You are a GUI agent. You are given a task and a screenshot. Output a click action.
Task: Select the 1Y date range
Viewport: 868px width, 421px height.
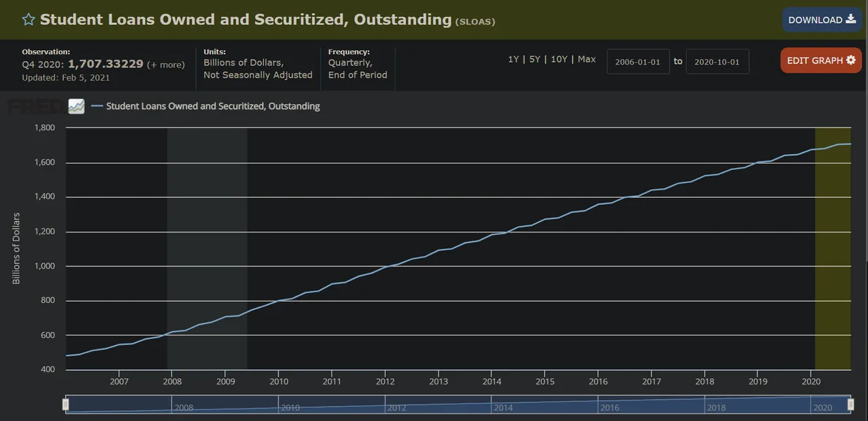coord(513,59)
